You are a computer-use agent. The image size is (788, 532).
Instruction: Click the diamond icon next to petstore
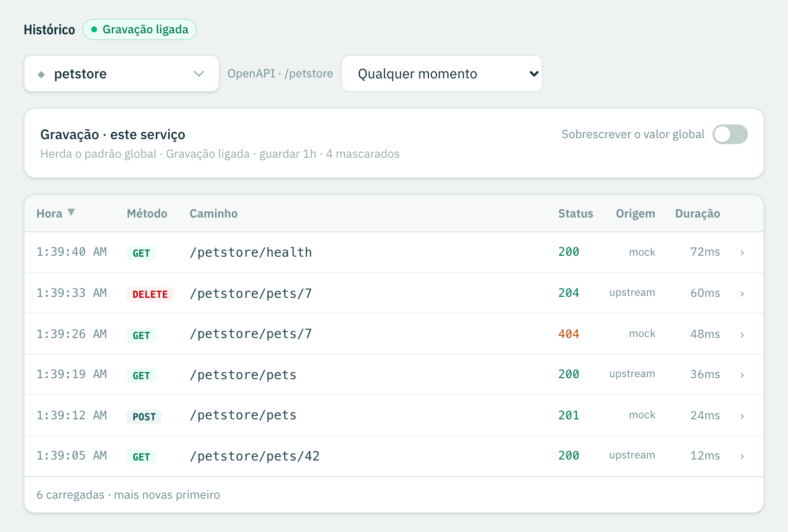point(41,74)
